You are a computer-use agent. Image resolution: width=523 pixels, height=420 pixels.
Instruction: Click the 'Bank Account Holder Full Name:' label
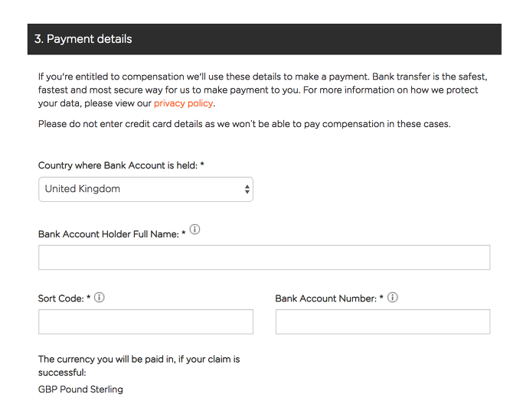pos(109,234)
